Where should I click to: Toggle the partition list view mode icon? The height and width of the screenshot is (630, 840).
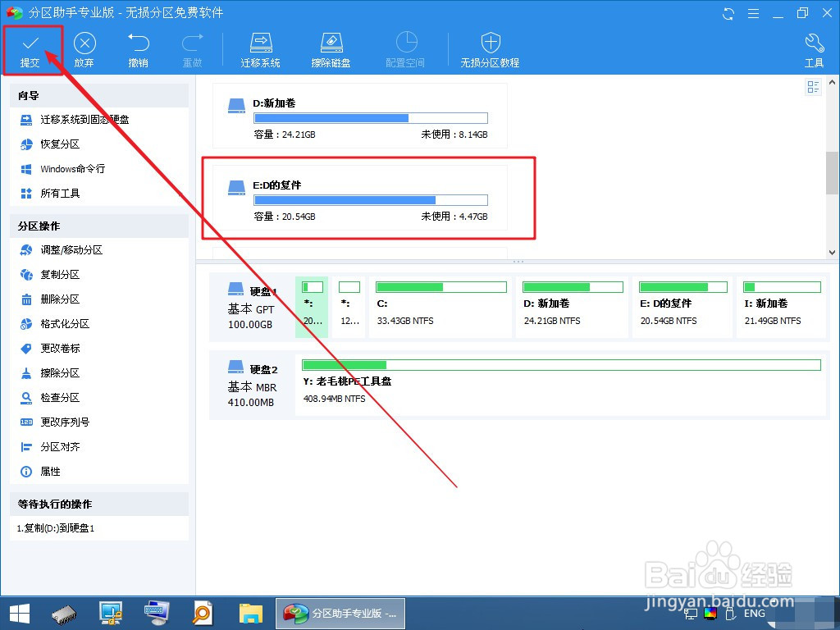(x=813, y=87)
